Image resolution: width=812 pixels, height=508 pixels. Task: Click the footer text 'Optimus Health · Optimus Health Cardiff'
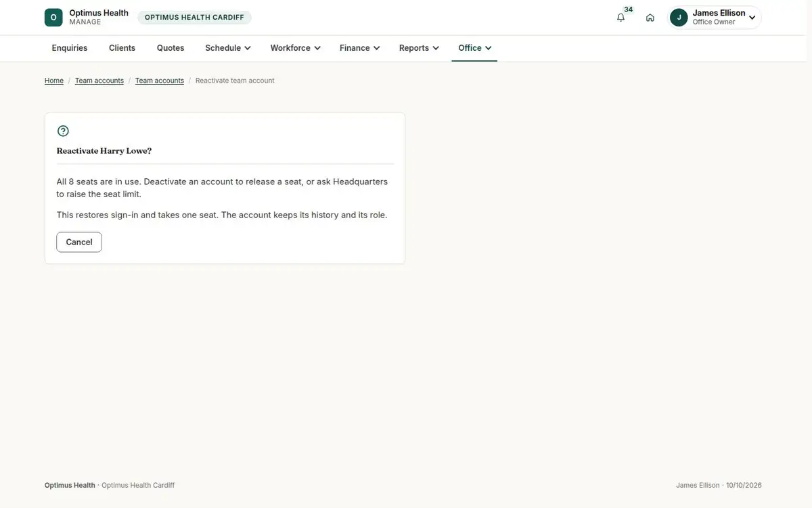click(x=110, y=486)
